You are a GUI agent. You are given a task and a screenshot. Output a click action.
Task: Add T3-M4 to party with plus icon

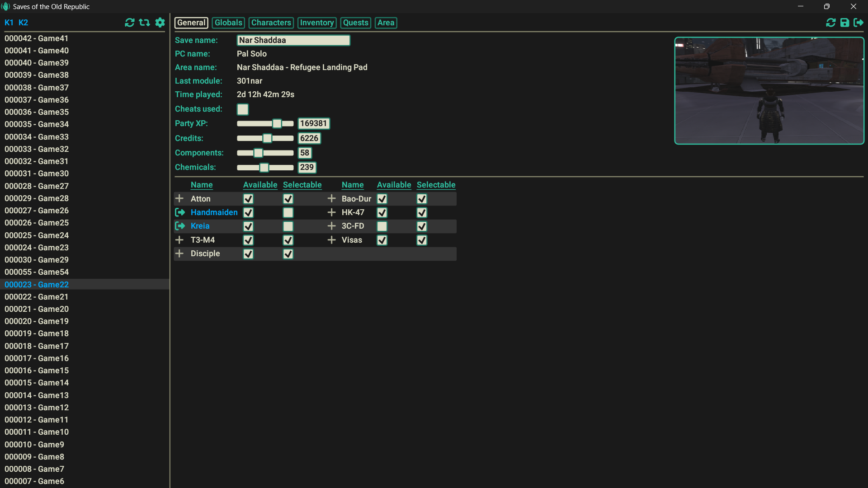(179, 240)
